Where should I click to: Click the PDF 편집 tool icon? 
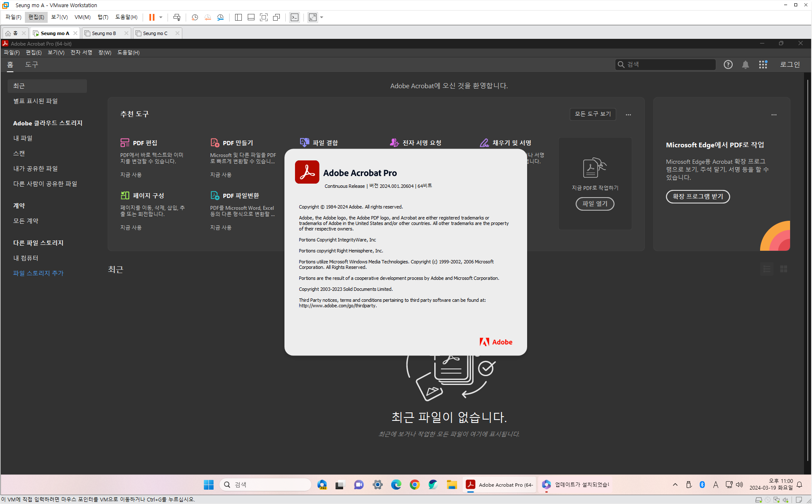point(125,143)
